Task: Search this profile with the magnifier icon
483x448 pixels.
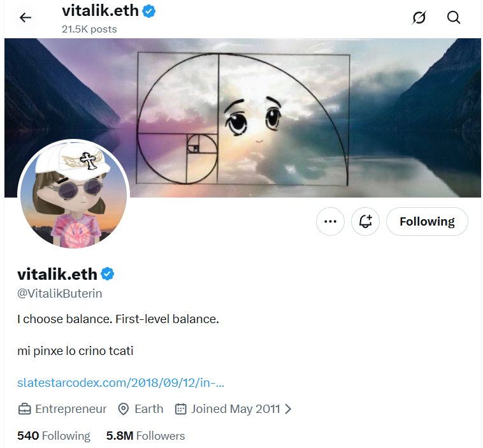Action: point(454,18)
